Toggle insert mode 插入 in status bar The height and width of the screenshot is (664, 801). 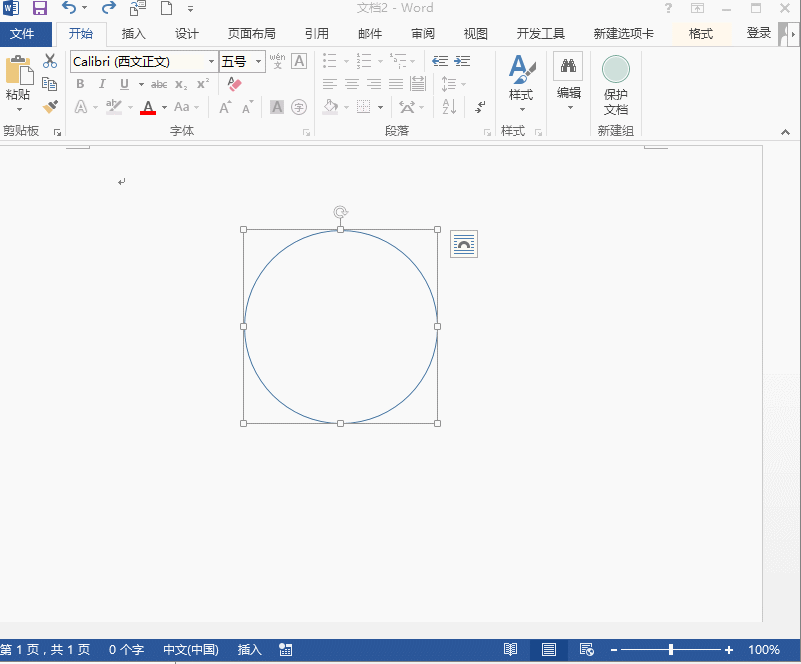click(249, 650)
